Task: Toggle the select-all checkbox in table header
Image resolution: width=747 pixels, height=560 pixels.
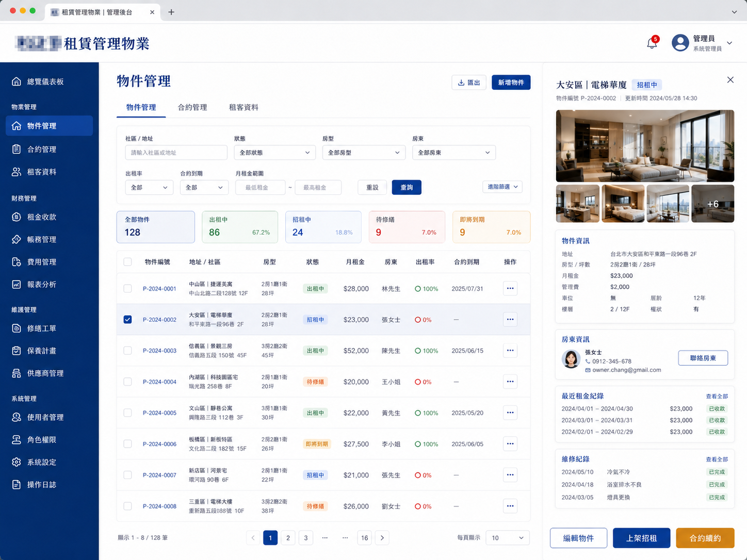Action: point(127,262)
